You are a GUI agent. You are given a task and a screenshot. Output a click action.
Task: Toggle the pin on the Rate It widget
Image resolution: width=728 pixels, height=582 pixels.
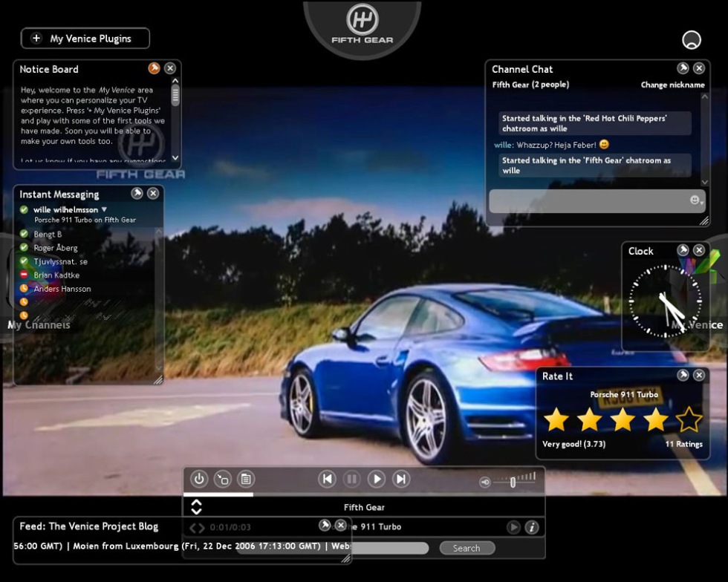[x=683, y=375]
